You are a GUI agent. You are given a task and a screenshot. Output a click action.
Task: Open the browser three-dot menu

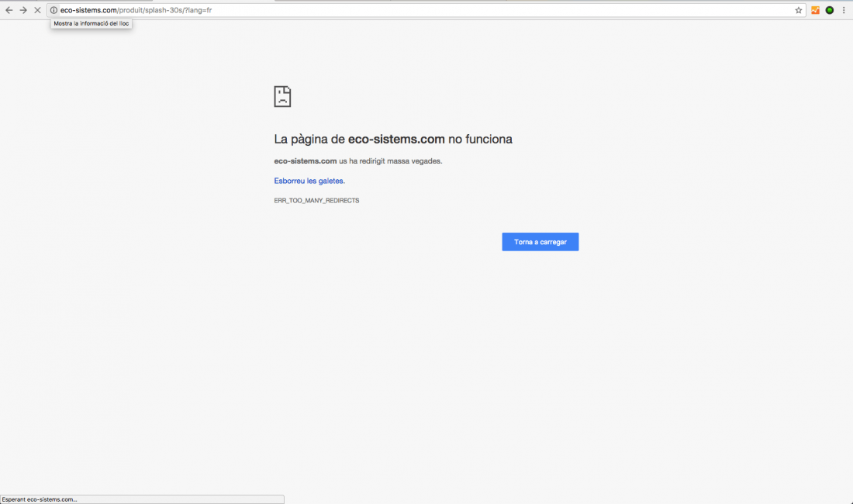click(844, 10)
